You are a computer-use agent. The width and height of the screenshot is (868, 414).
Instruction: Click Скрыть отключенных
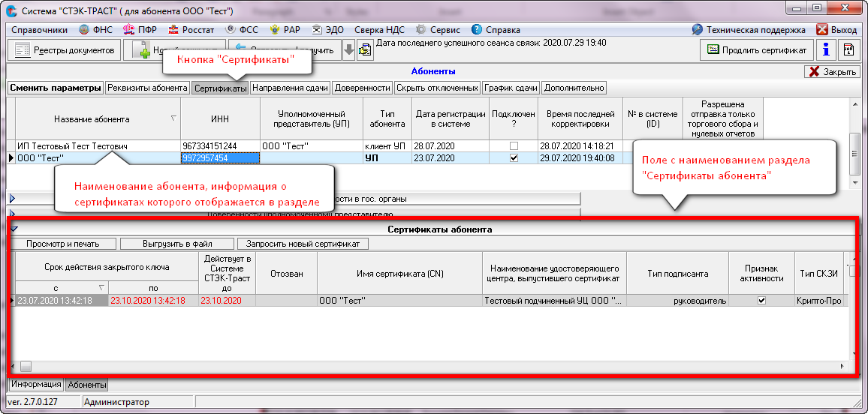[437, 88]
